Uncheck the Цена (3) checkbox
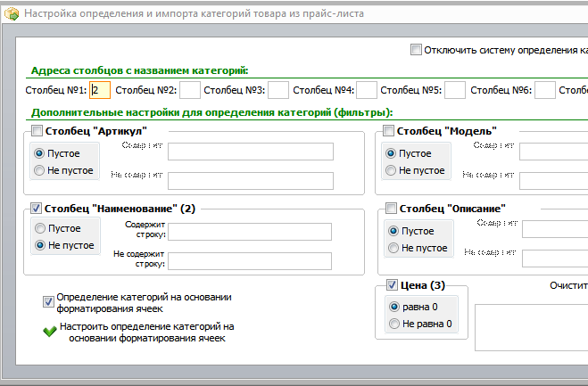The width and height of the screenshot is (588, 386). (x=392, y=285)
